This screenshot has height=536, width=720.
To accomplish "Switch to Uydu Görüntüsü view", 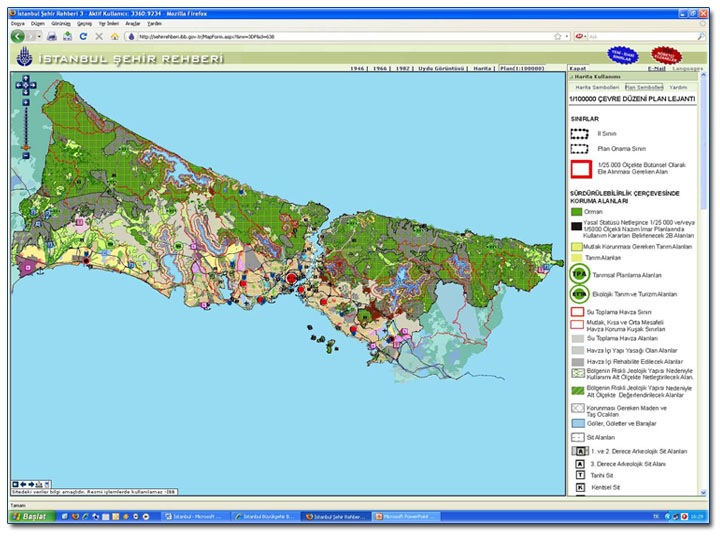I will [x=440, y=68].
